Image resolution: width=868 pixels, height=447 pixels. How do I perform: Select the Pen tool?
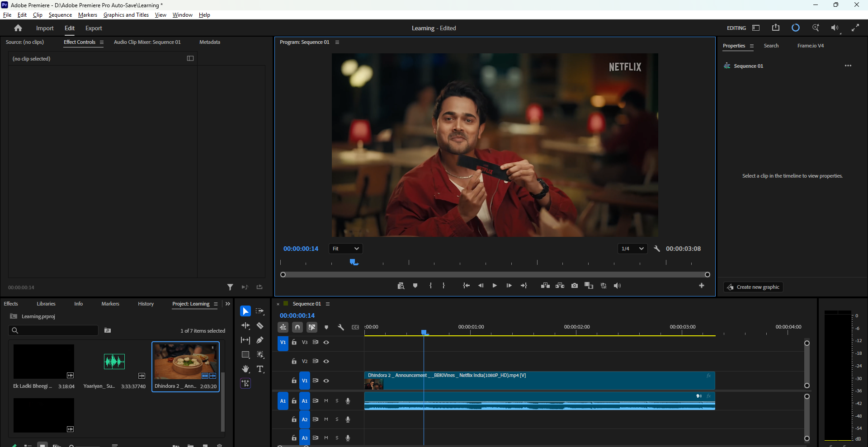[260, 340]
